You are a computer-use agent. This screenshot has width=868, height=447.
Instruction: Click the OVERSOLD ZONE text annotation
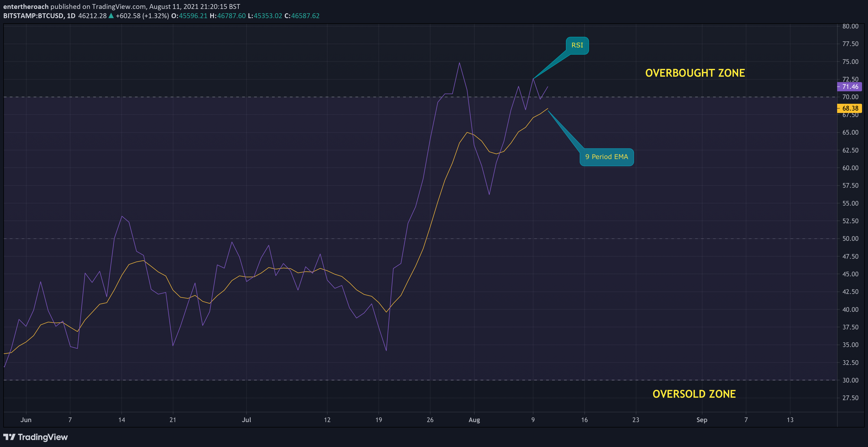click(x=694, y=394)
